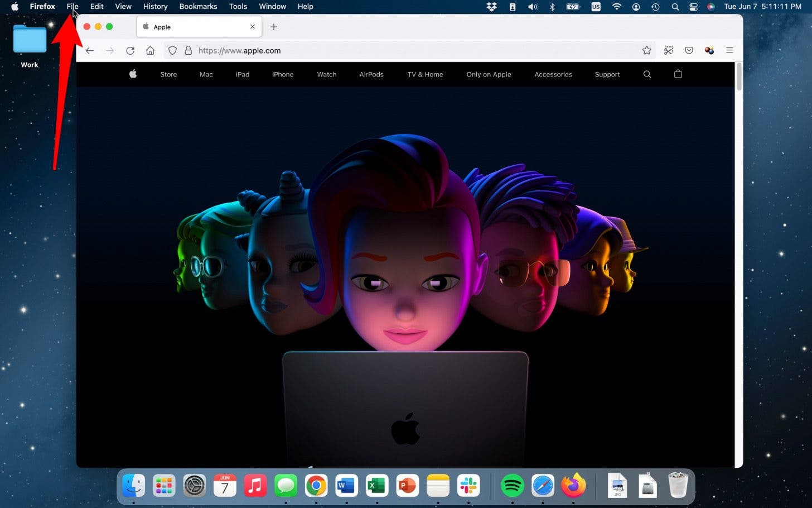The image size is (812, 508).
Task: Open the macOS Apple menu
Action: pos(15,7)
